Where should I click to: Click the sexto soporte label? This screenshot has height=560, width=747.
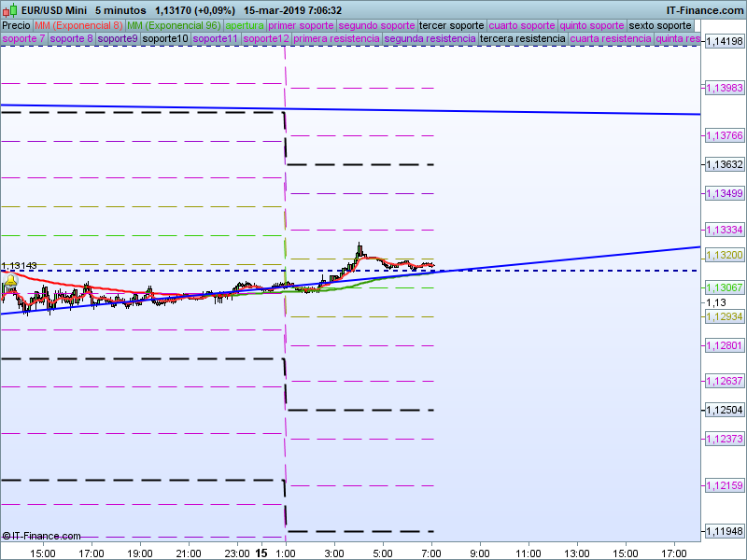(x=662, y=25)
